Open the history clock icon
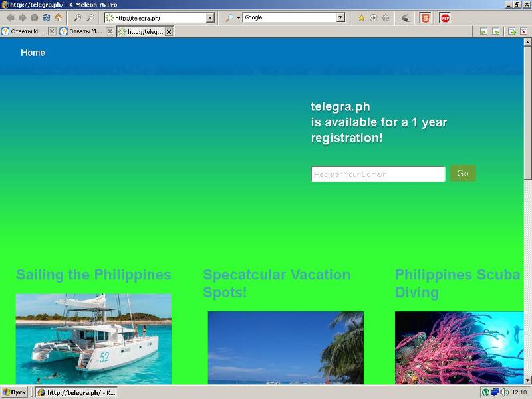 tap(374, 18)
